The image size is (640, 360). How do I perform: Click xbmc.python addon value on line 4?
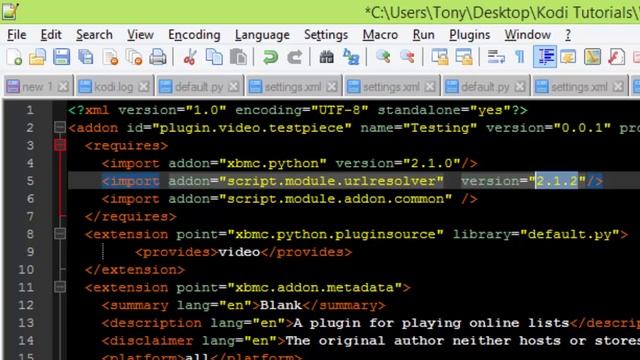(273, 163)
